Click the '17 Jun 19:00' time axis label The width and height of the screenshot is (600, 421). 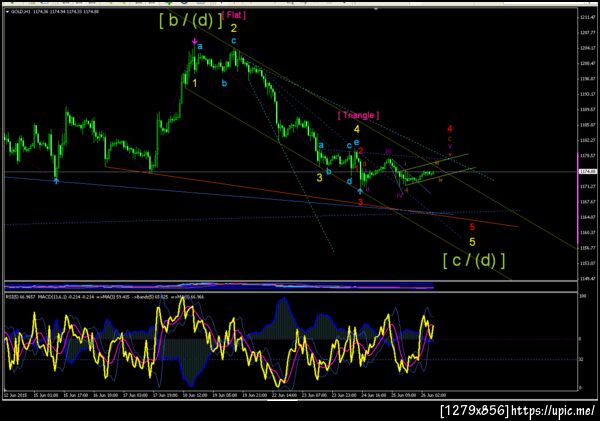(165, 395)
